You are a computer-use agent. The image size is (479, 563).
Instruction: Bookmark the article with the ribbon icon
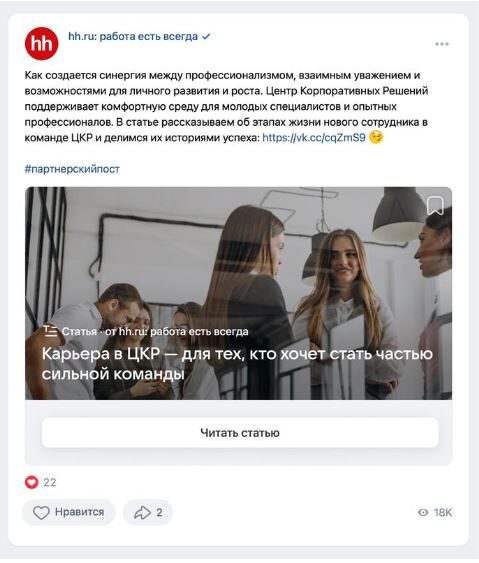click(435, 206)
